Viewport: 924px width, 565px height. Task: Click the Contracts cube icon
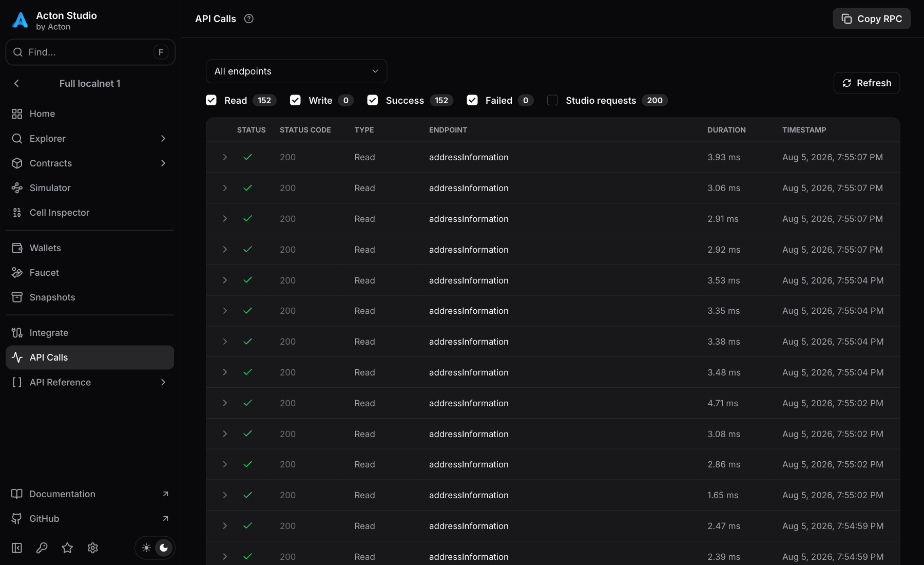[17, 163]
